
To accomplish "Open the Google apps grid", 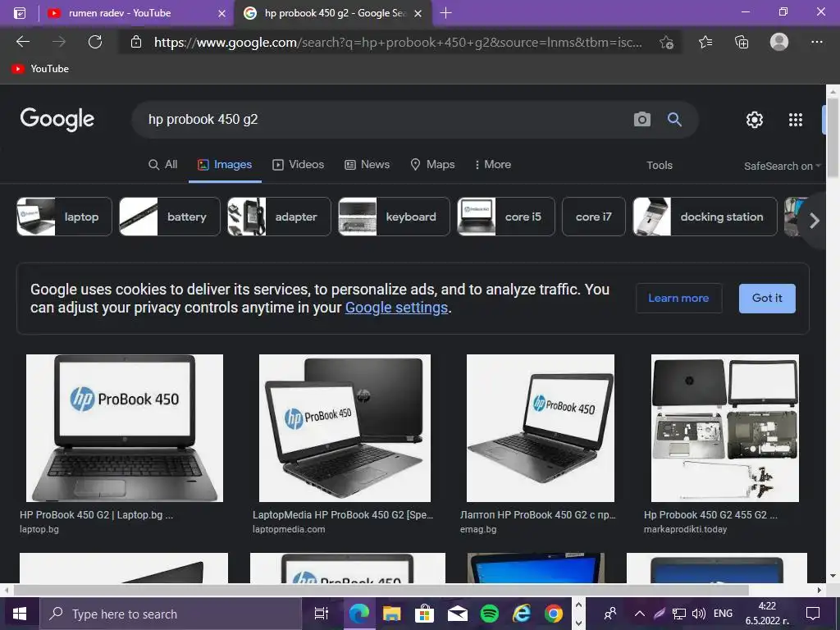I will [796, 120].
